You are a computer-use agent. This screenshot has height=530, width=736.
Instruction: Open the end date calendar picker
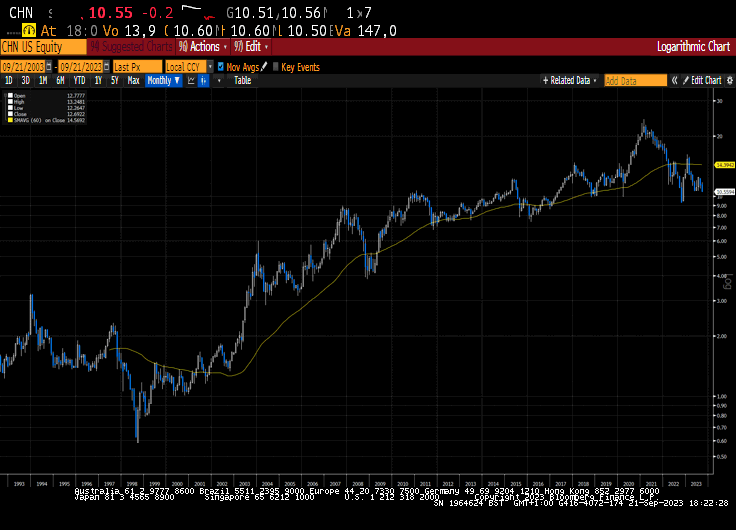107,67
